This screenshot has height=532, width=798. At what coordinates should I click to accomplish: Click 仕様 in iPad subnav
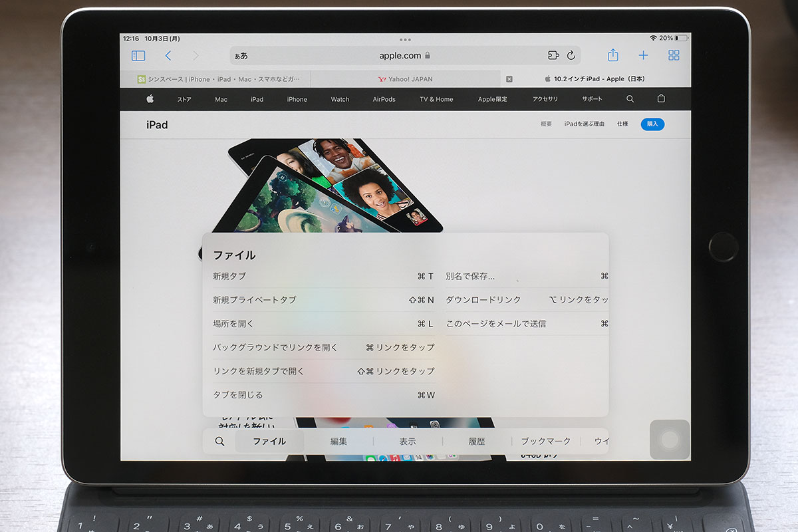click(x=622, y=124)
